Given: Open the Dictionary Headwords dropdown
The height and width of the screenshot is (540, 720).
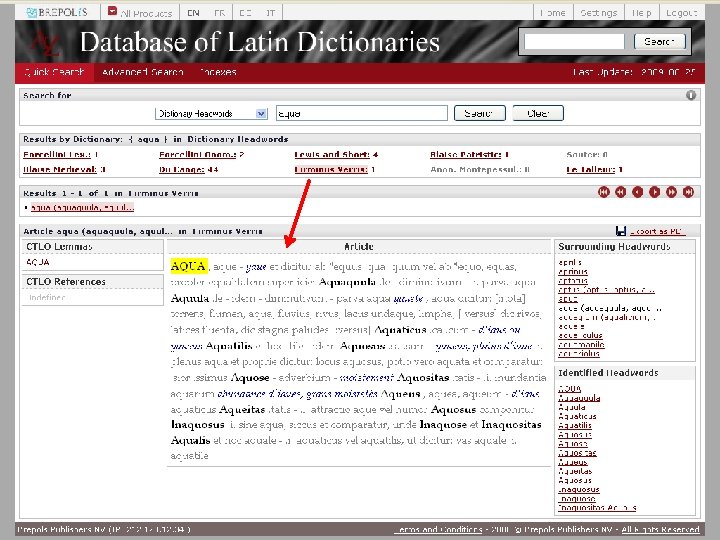Looking at the screenshot, I should pos(211,113).
